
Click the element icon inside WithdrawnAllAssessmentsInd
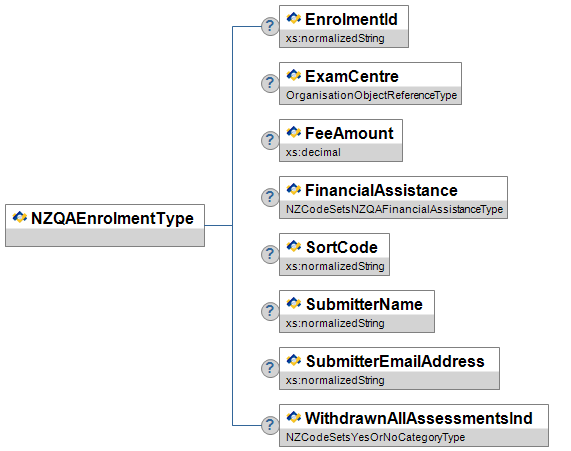pos(294,417)
